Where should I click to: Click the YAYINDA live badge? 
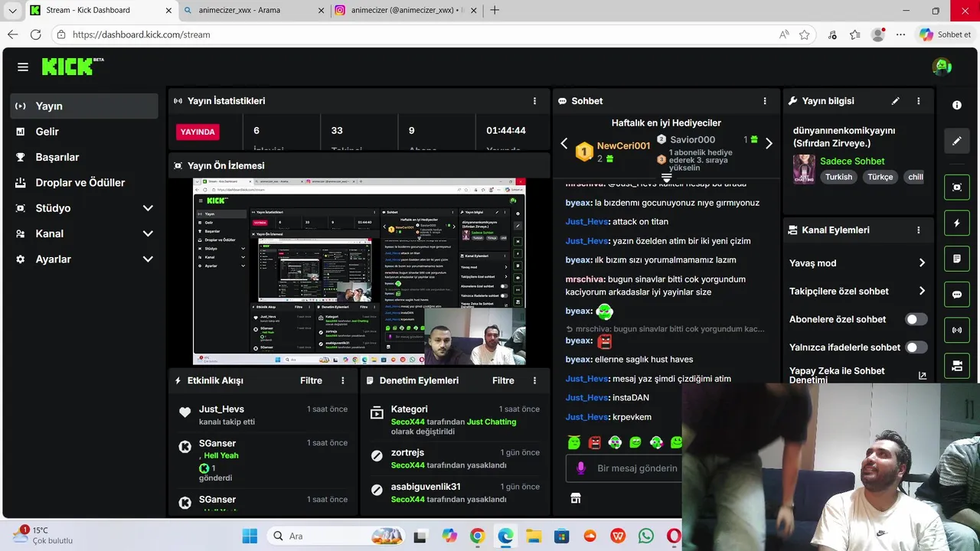198,132
